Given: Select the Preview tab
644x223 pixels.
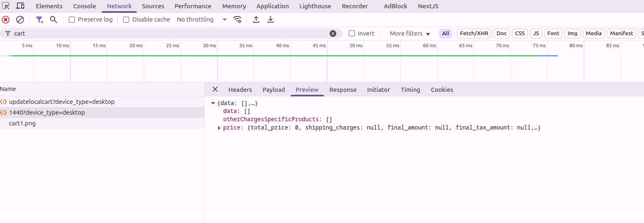Looking at the screenshot, I should 307,90.
